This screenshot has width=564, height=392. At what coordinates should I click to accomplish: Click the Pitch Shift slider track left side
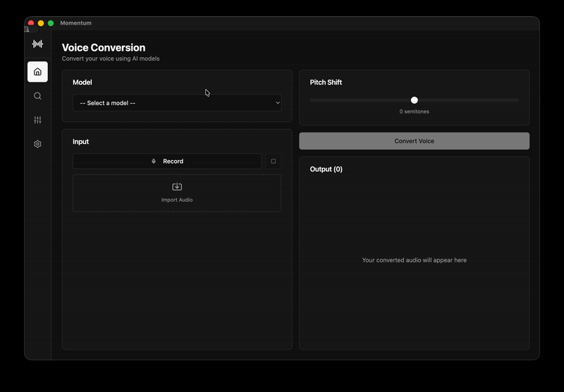[360, 100]
